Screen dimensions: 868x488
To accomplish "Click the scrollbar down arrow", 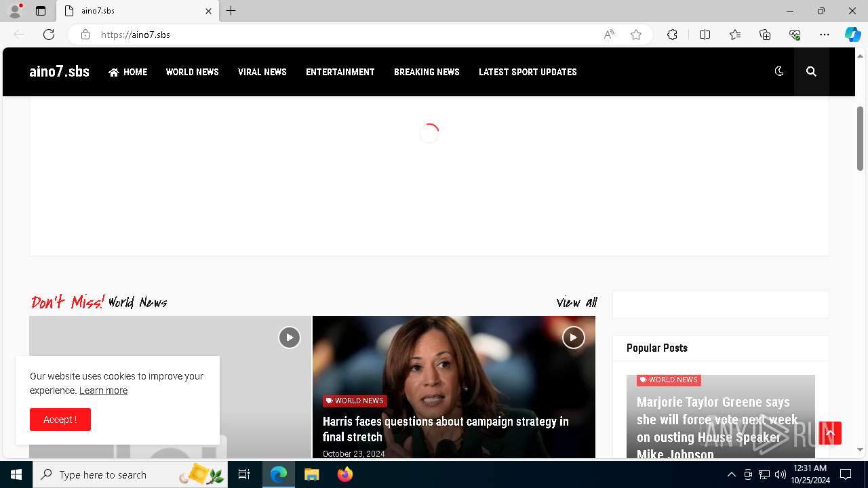I will pos(860,450).
